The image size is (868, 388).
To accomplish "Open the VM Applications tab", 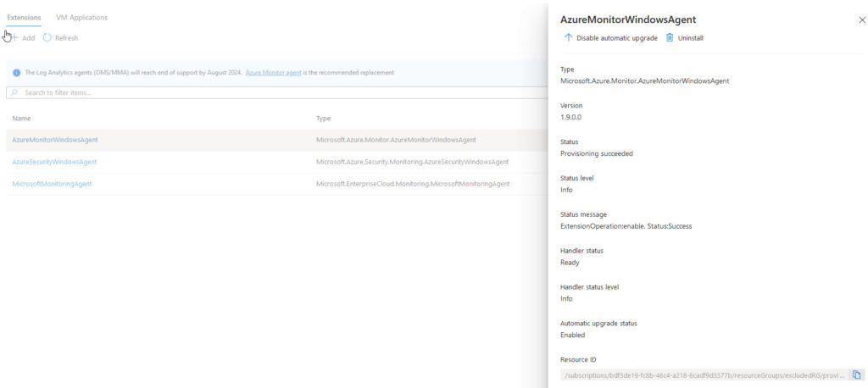I will click(x=82, y=18).
